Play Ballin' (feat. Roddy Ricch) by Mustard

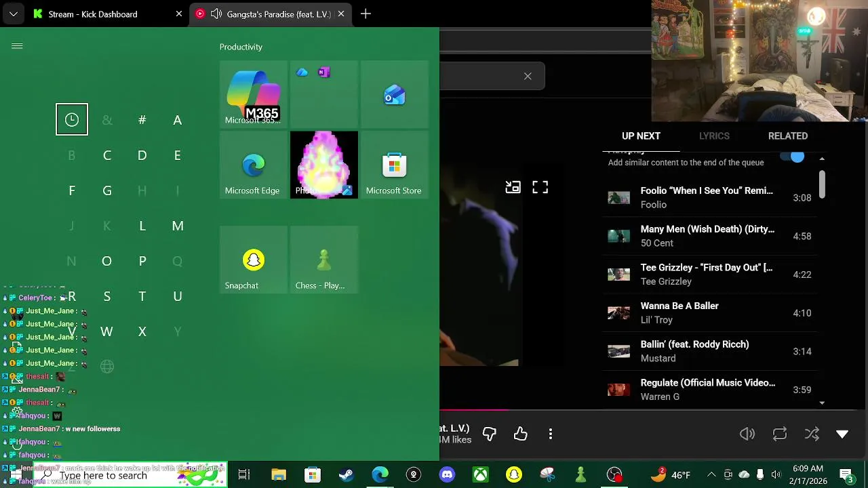click(x=709, y=351)
